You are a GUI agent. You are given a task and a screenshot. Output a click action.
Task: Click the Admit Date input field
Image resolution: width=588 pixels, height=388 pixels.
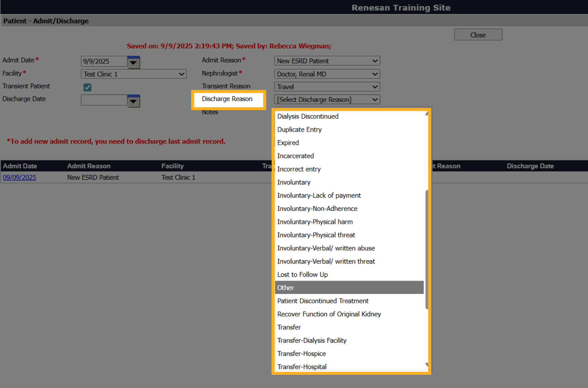point(104,61)
